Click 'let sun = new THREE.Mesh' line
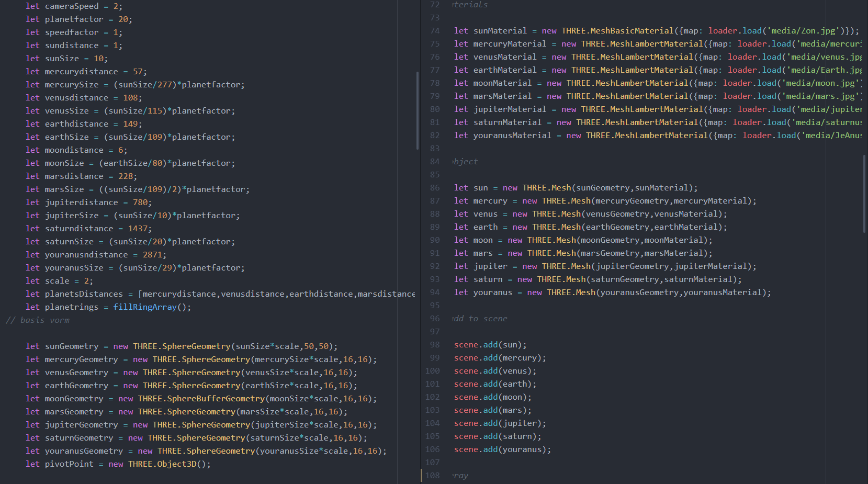 [576, 188]
